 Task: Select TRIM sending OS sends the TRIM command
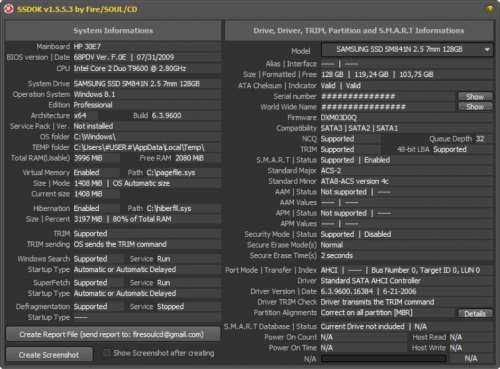coord(120,244)
